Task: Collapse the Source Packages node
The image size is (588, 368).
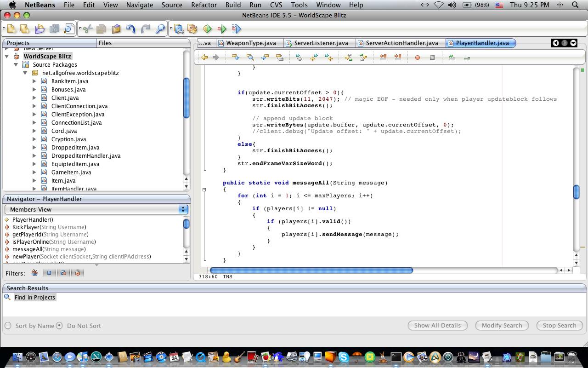Action: pyautogui.click(x=16, y=64)
